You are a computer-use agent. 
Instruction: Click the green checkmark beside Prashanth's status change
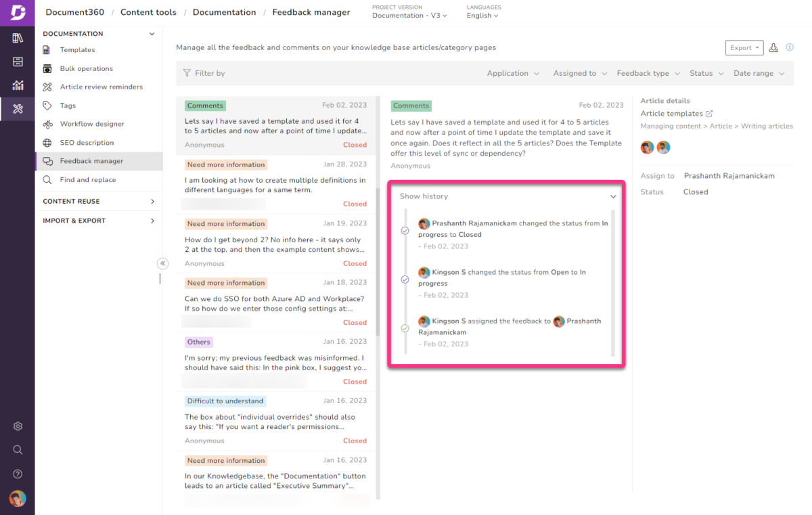coord(405,231)
